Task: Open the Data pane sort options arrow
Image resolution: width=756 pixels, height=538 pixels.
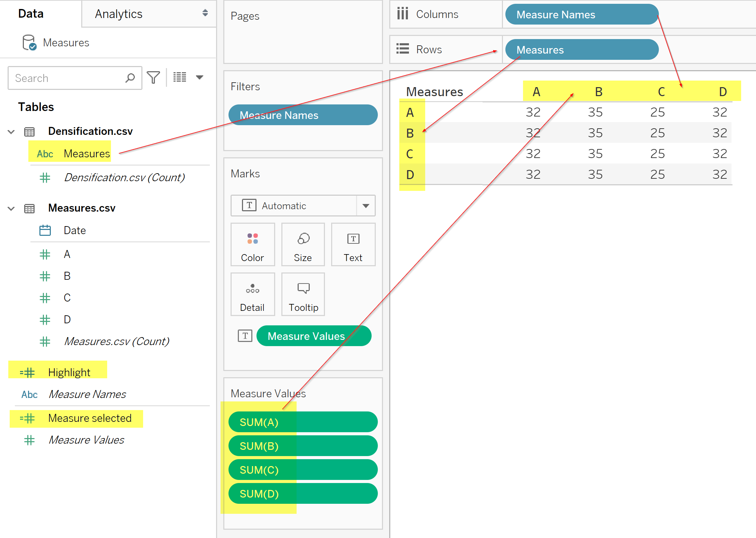Action: 199,77
